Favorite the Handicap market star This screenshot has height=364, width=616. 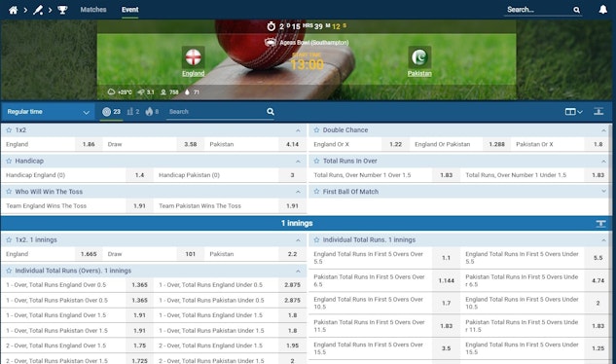9,161
